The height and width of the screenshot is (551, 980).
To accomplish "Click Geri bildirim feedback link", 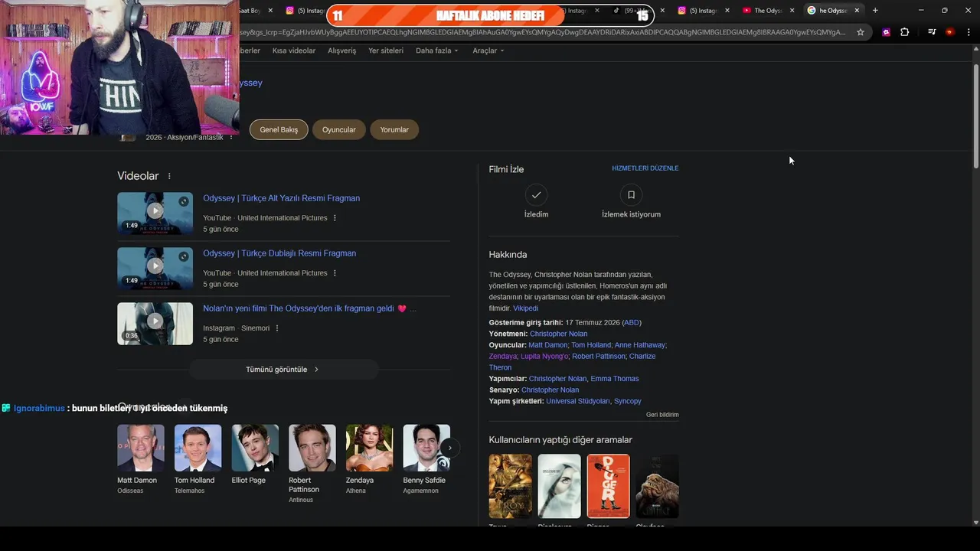I will coord(662,415).
